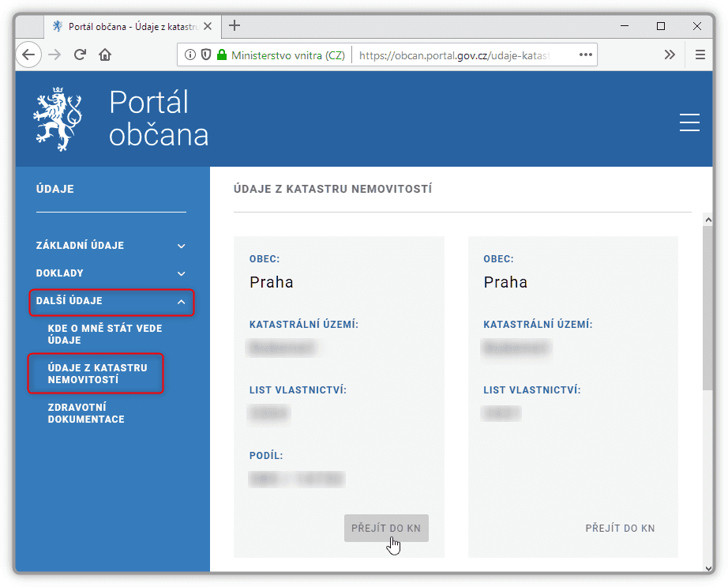
Task: Open Základní údaje menu item
Action: 80,245
